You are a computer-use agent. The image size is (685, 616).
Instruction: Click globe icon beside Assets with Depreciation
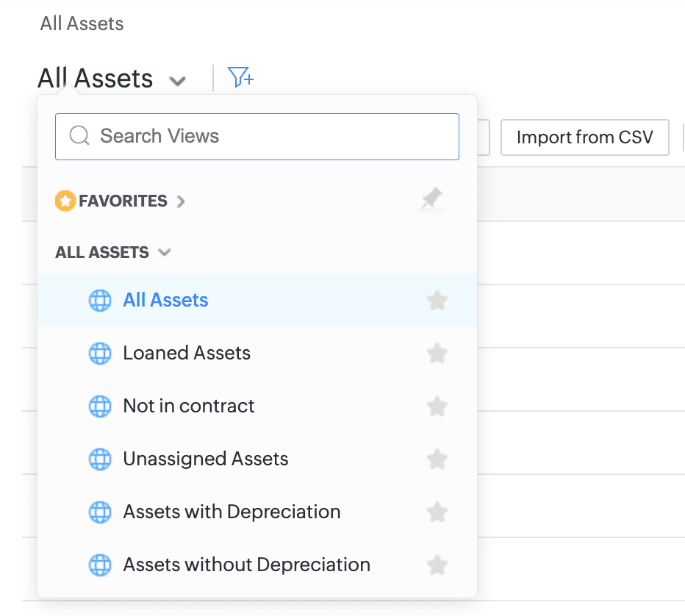click(100, 512)
